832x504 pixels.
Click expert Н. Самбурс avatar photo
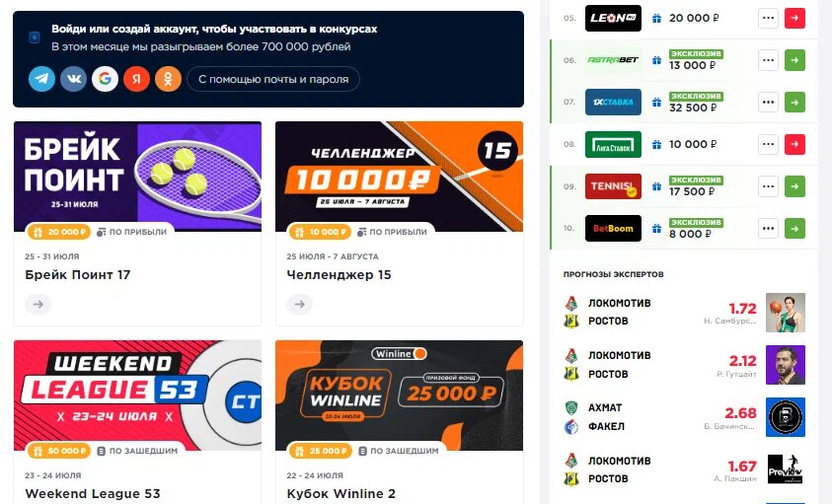tap(786, 313)
